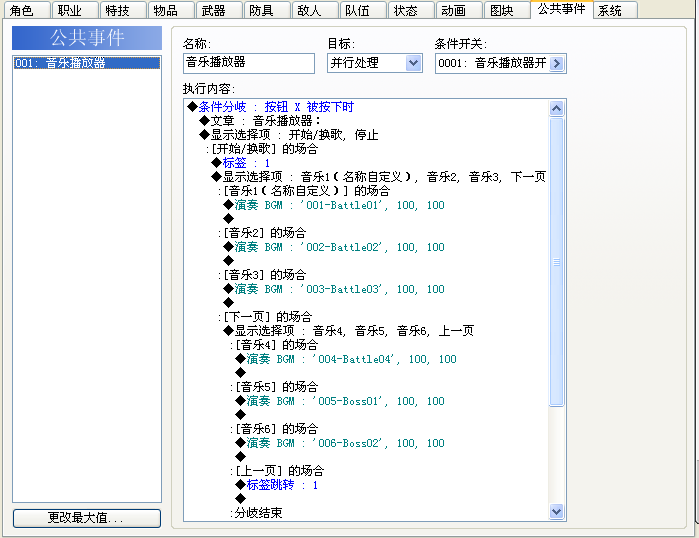Screen dimensions: 699x538
Task: Select the 演奏 BGM 003-Battle03 line
Action: tap(334, 289)
